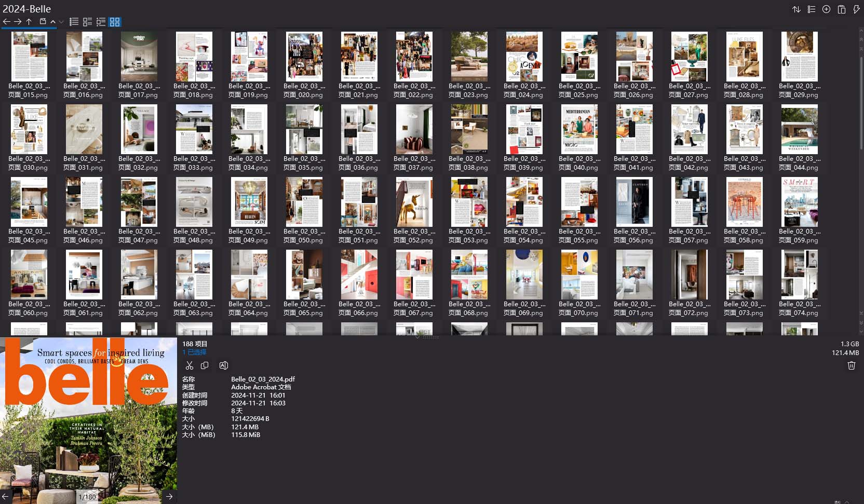Navigate up to parent folder
Viewport: 864px width, 504px height.
[x=29, y=22]
